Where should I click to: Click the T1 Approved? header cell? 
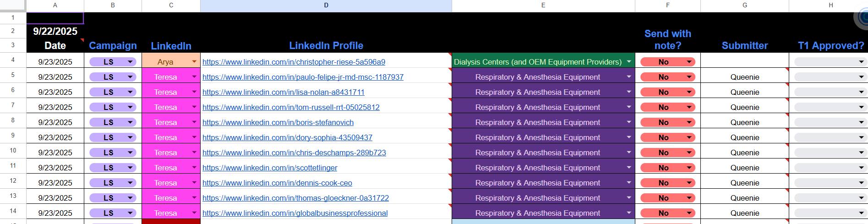[x=829, y=45]
